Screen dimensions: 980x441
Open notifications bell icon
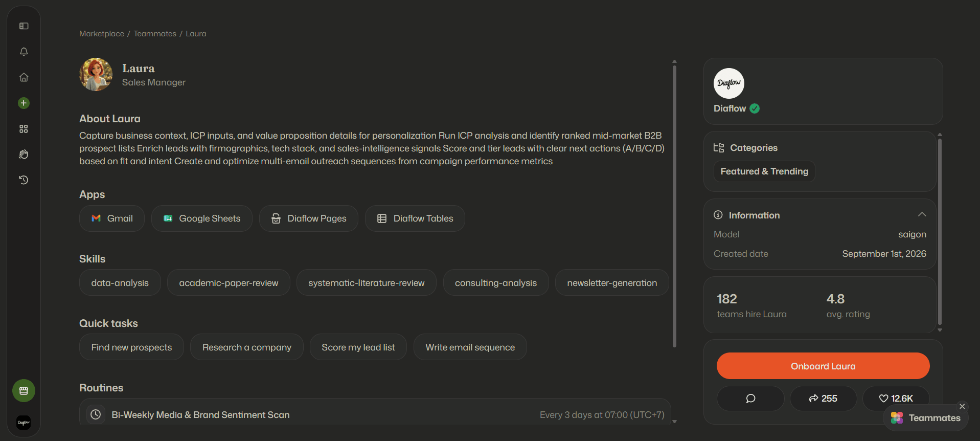tap(24, 52)
